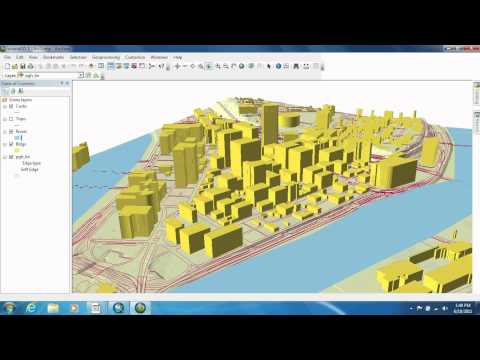The height and width of the screenshot is (360, 480).
Task: Open the Python window icon
Action: tap(142, 66)
